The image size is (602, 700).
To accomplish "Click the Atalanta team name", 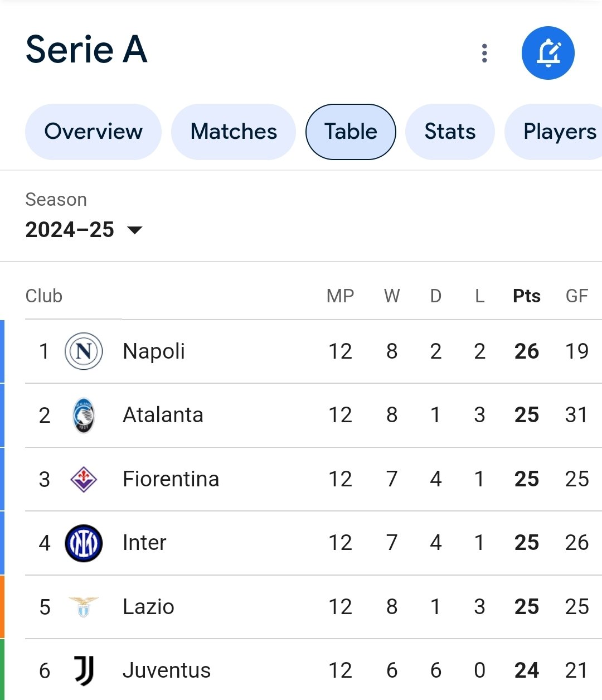I will point(163,416).
